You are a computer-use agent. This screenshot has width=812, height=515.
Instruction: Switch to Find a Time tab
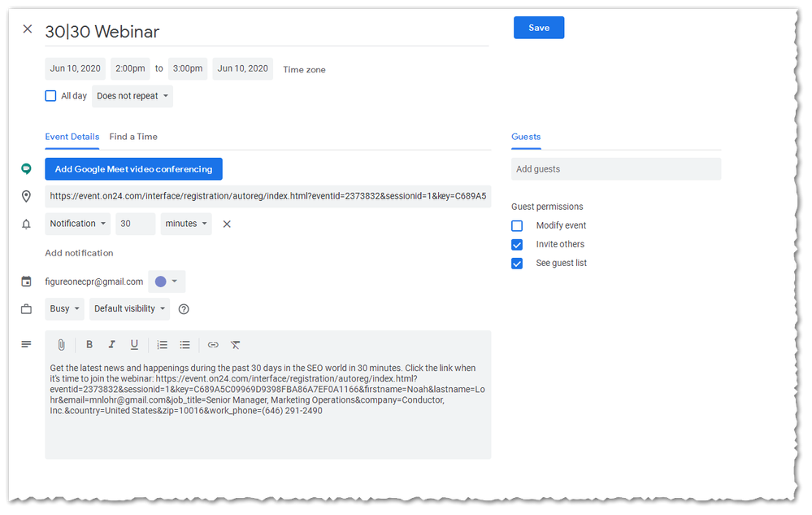133,137
